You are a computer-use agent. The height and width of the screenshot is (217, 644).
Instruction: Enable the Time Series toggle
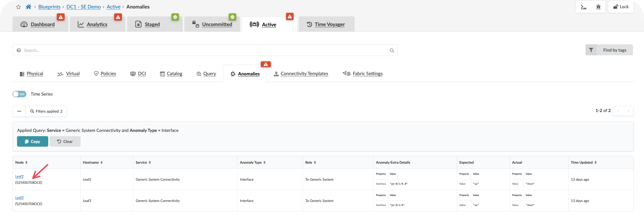pyautogui.click(x=20, y=94)
